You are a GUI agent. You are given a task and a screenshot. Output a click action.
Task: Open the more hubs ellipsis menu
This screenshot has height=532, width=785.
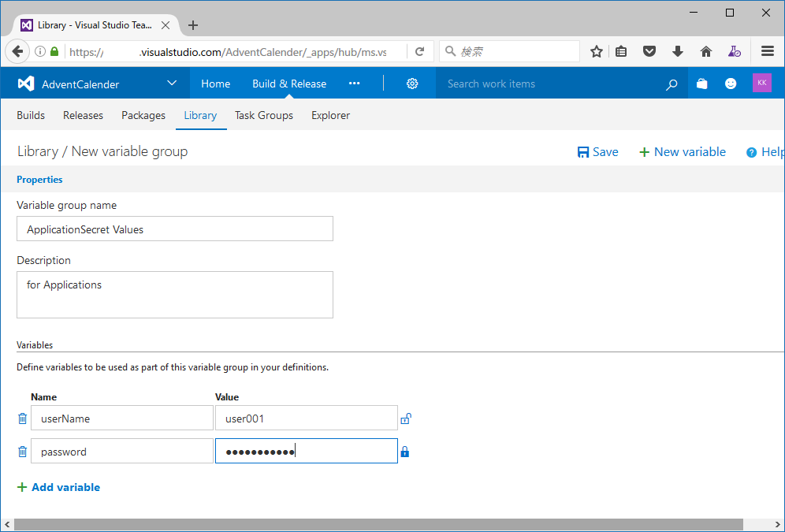tap(355, 84)
